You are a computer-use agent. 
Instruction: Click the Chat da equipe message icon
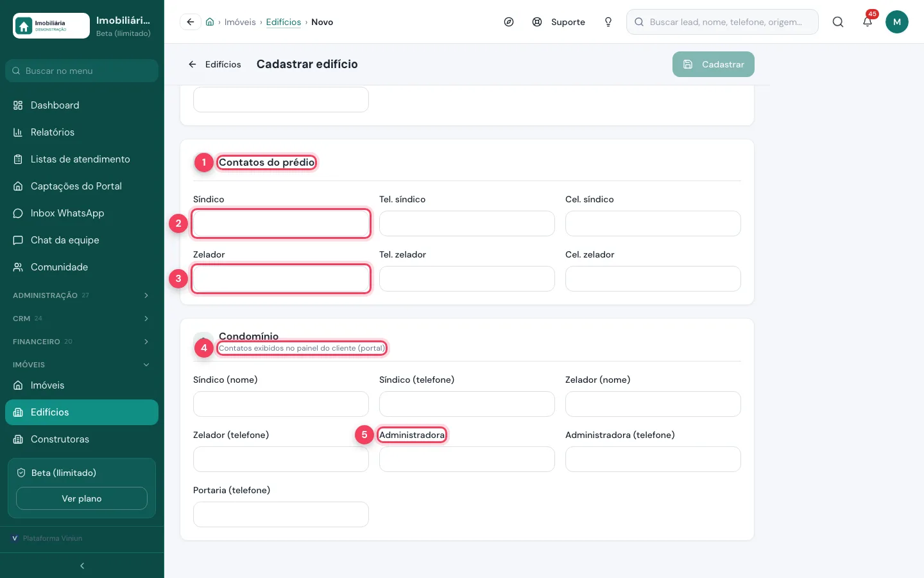(x=18, y=240)
